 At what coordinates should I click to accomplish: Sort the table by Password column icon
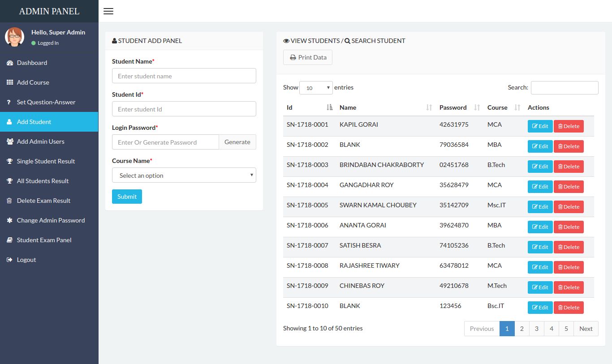[477, 107]
